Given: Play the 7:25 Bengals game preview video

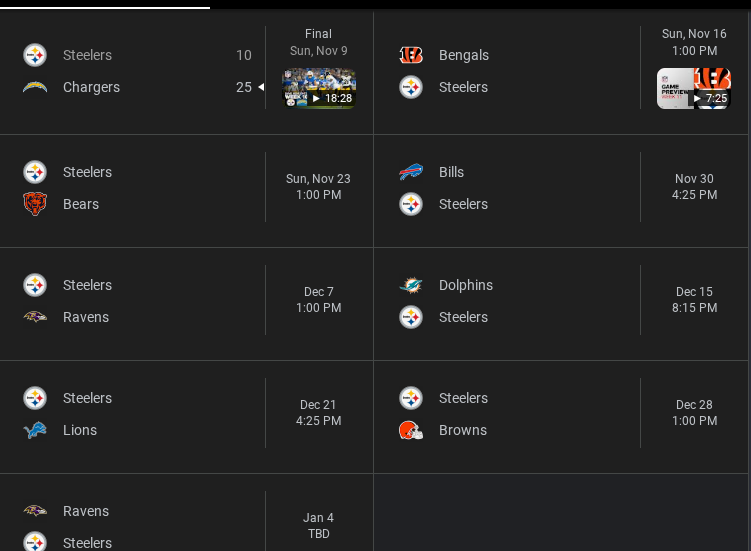Looking at the screenshot, I should click(693, 89).
